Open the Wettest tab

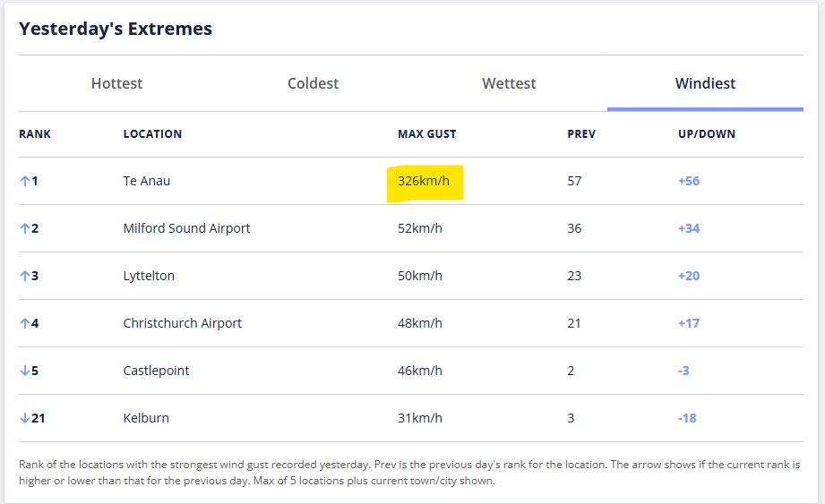(509, 83)
